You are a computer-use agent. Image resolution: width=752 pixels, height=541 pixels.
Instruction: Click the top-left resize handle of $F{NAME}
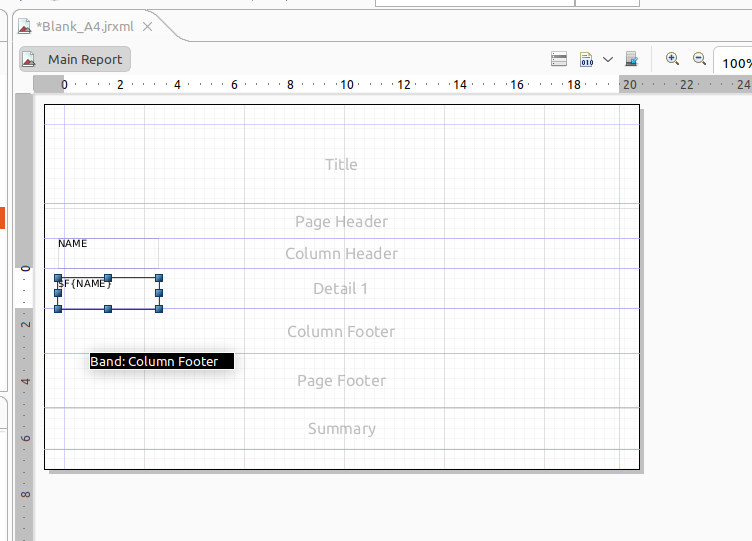click(58, 278)
